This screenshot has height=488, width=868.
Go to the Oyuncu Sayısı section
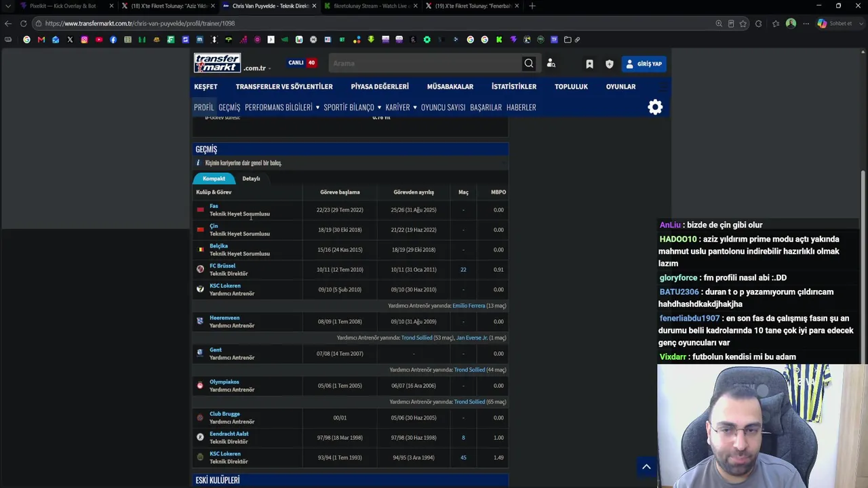coord(443,107)
